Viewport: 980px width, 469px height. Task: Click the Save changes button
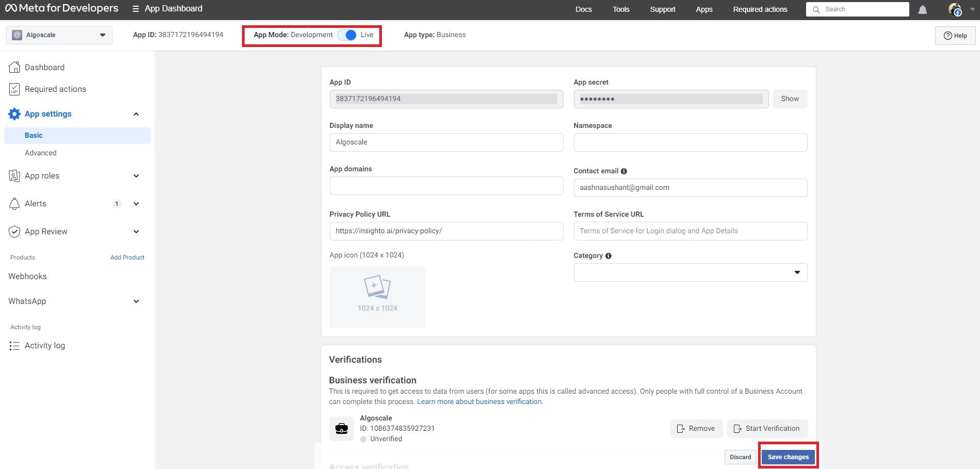coord(788,457)
